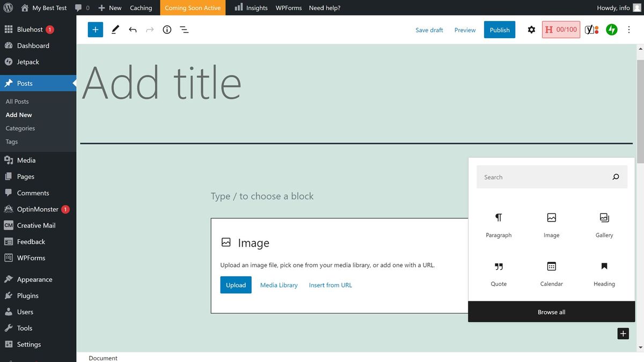This screenshot has width=644, height=362.
Task: Click the block Search field
Action: point(552,177)
